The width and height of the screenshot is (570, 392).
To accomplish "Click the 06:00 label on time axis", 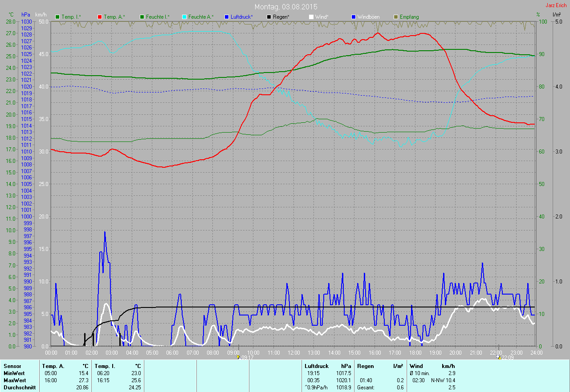I will (x=172, y=353).
